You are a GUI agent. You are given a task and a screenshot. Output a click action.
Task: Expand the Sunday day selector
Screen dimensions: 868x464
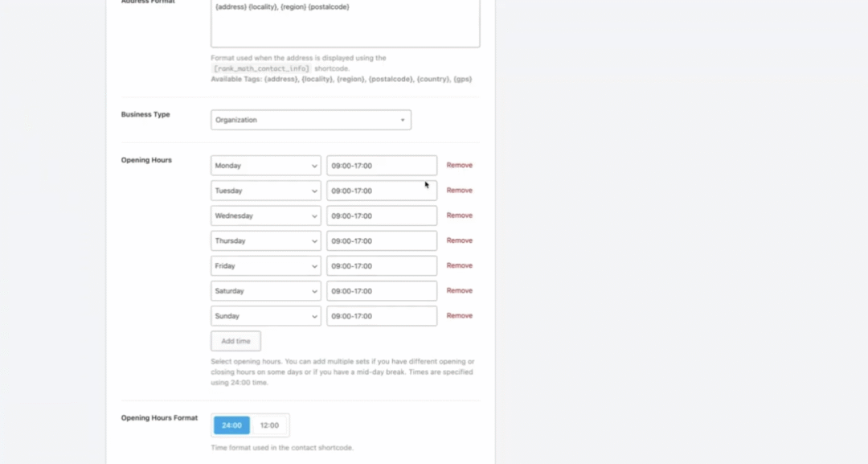tap(265, 316)
